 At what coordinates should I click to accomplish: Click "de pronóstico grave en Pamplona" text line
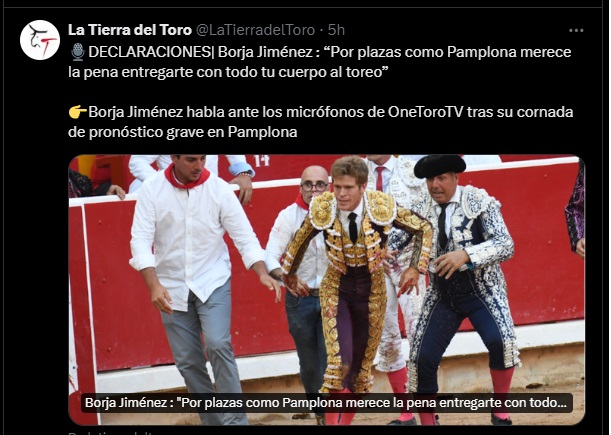pos(183,132)
